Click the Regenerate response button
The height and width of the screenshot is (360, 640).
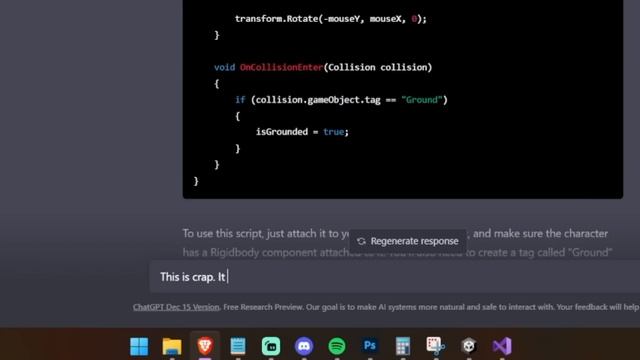(407, 241)
